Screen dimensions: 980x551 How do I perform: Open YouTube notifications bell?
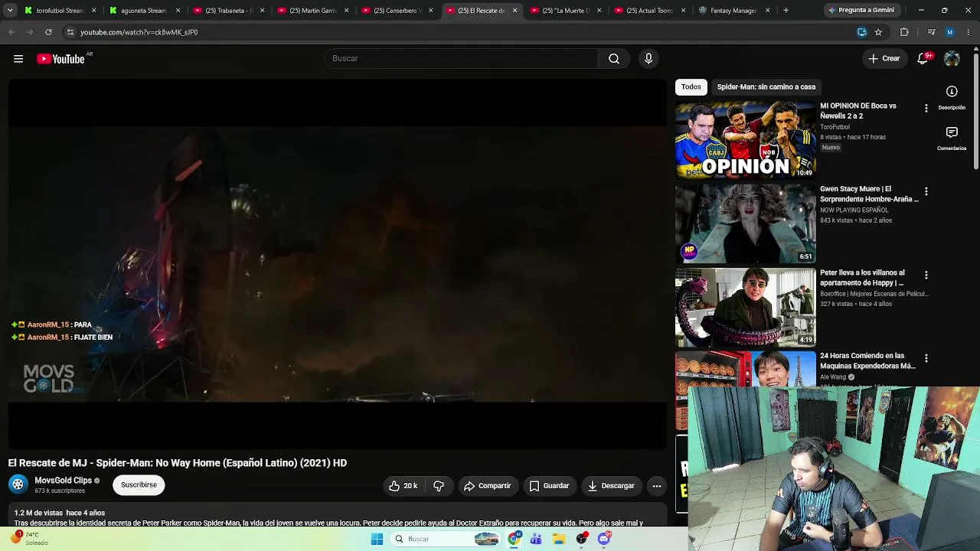point(923,59)
